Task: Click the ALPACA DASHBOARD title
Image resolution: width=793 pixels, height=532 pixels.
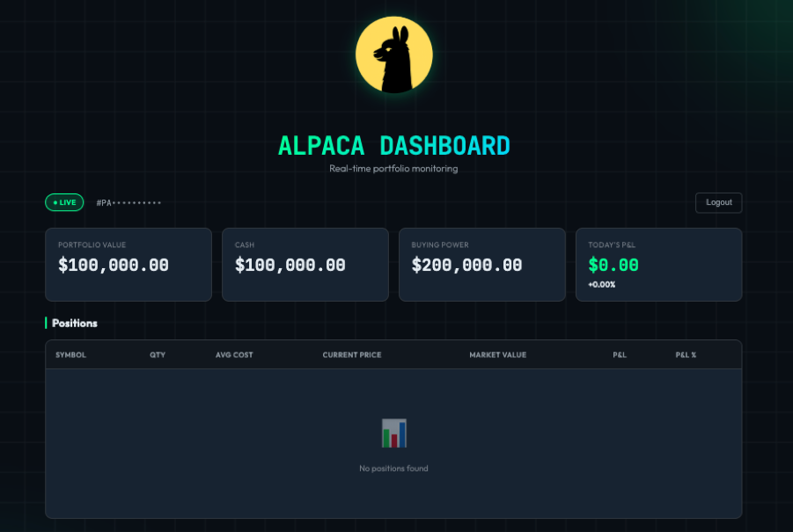Action: 394,146
